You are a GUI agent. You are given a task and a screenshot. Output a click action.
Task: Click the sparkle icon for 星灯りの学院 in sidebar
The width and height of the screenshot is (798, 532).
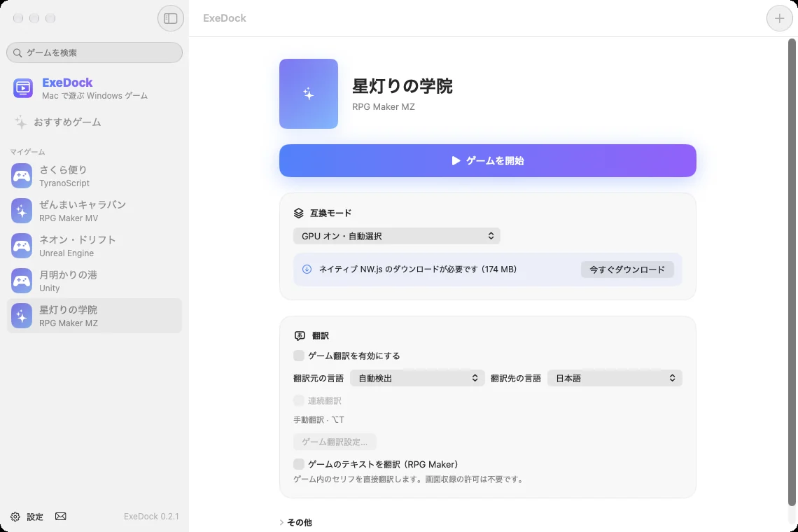pos(22,316)
